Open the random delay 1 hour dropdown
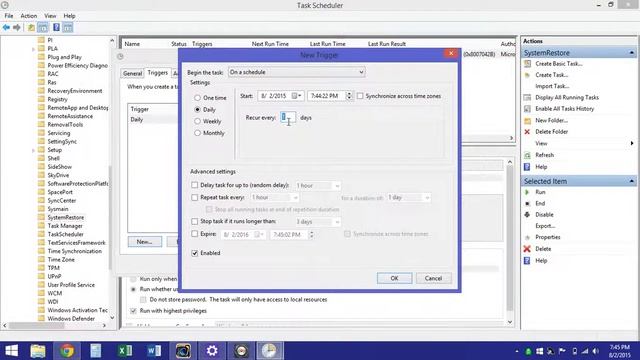 click(x=318, y=186)
